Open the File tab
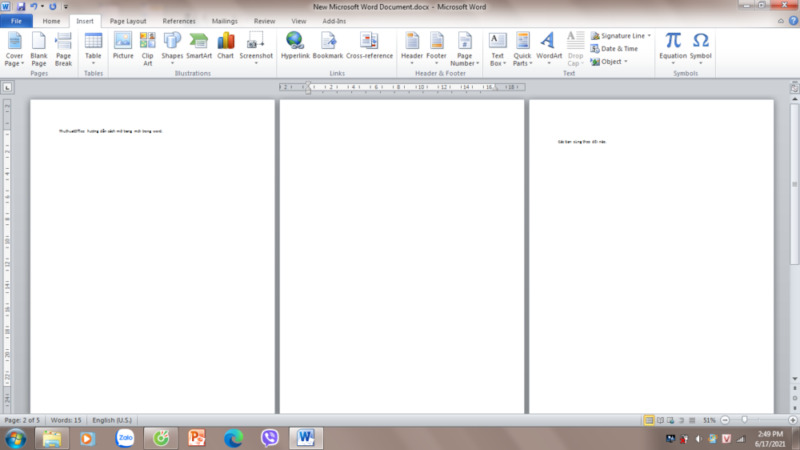 click(x=17, y=20)
